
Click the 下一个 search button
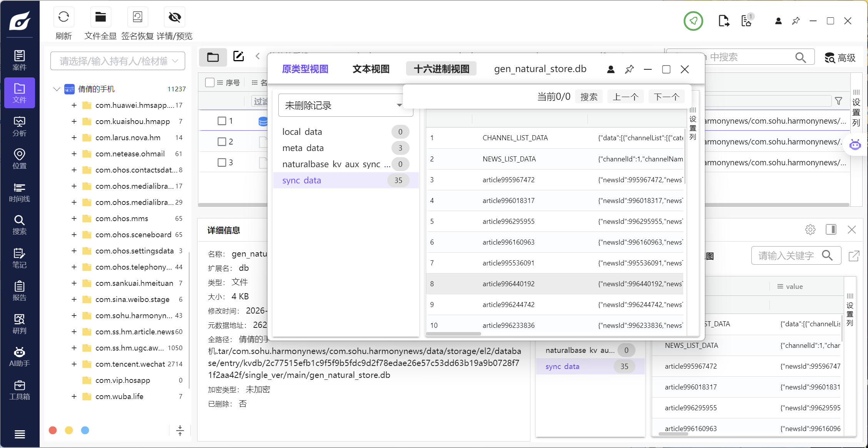pyautogui.click(x=666, y=97)
